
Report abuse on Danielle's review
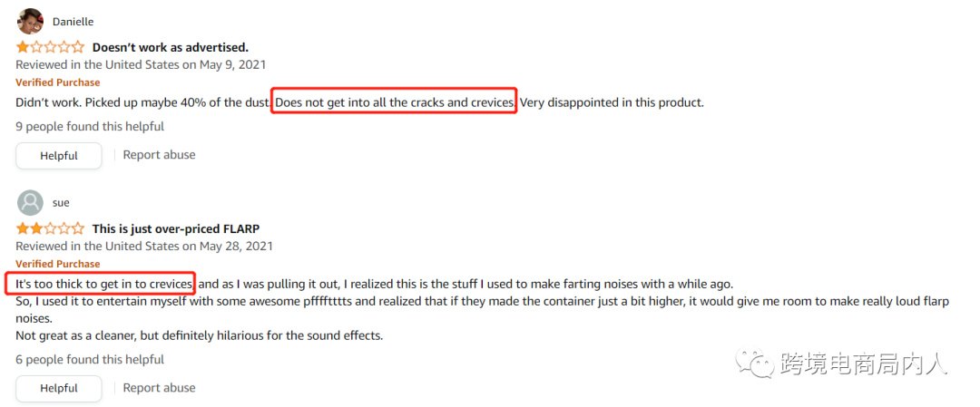pos(159,155)
